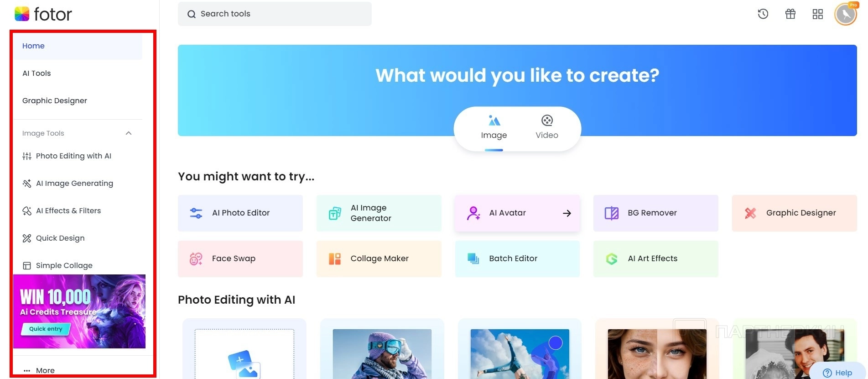Collapse the Image Tools section

129,133
